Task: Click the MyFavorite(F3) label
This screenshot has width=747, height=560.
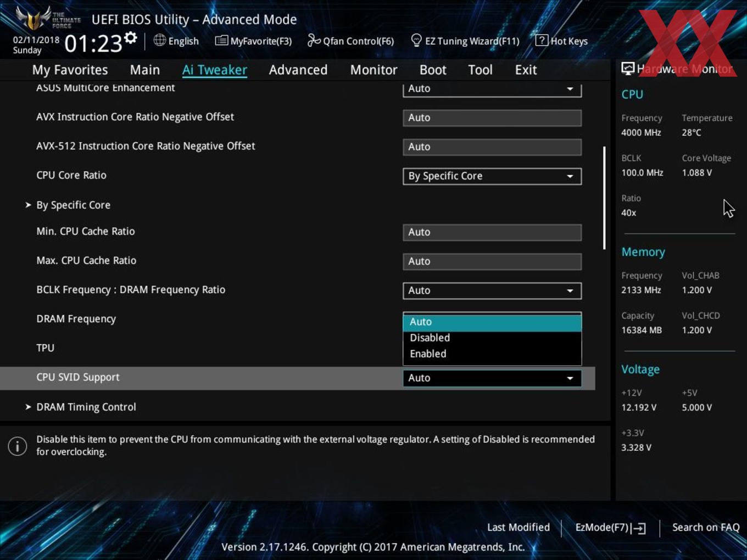Action: click(x=261, y=41)
